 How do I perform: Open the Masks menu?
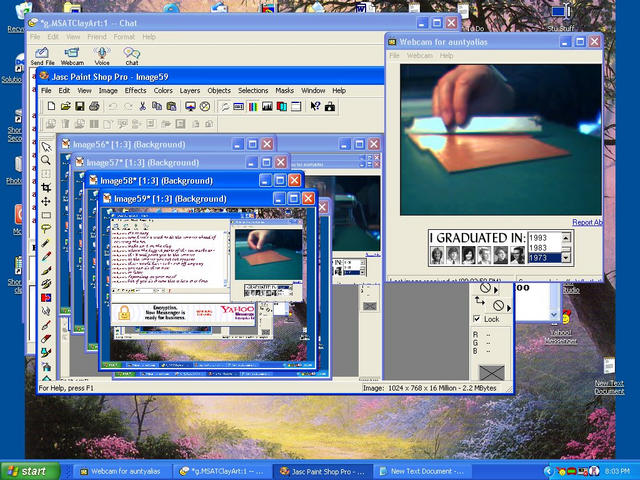pos(284,91)
